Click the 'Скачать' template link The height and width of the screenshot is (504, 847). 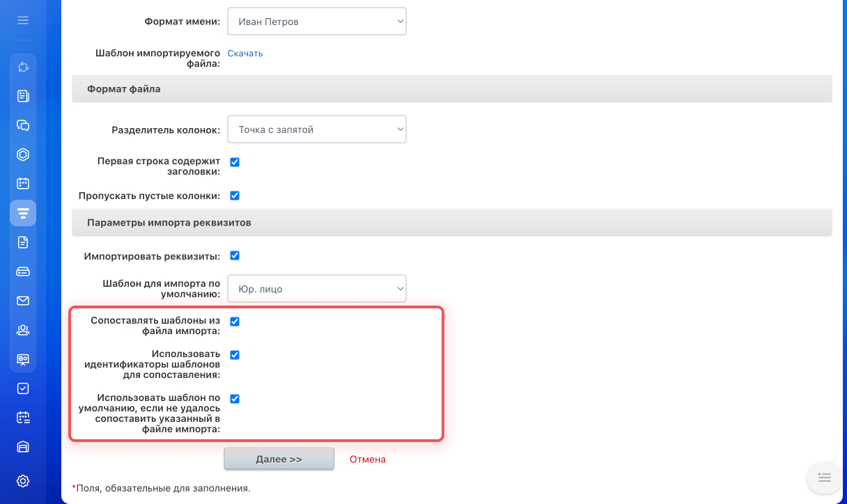245,54
